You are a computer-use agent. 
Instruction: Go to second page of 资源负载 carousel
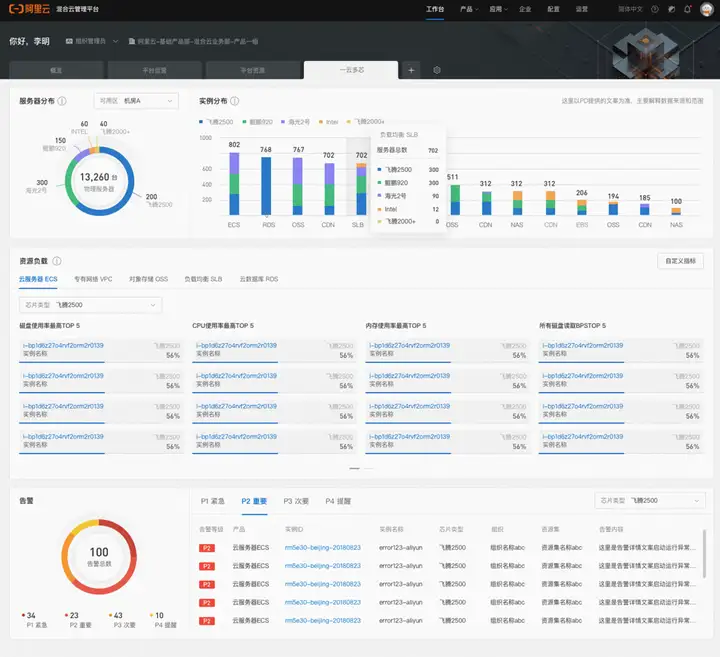click(x=369, y=468)
